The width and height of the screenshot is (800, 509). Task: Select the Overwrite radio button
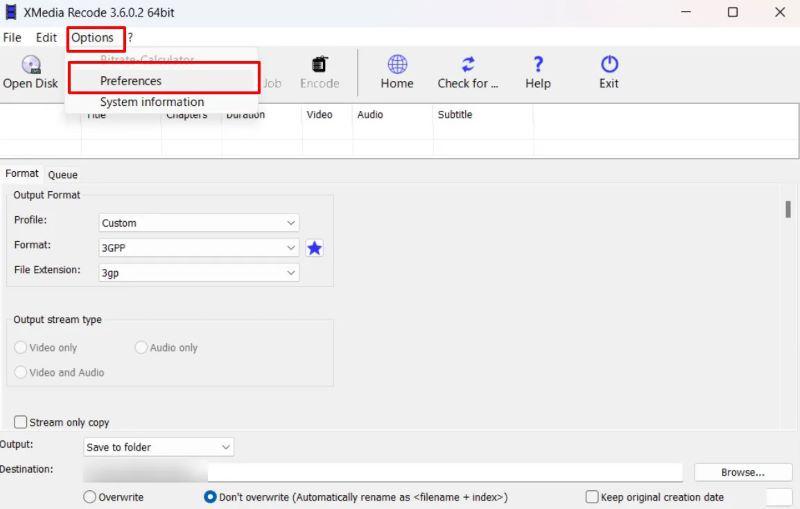pyautogui.click(x=90, y=497)
